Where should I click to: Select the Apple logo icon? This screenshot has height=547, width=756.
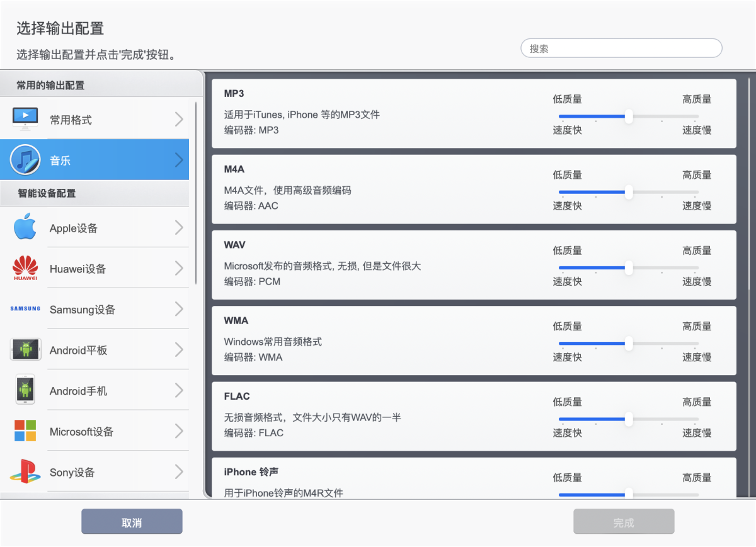tap(25, 227)
